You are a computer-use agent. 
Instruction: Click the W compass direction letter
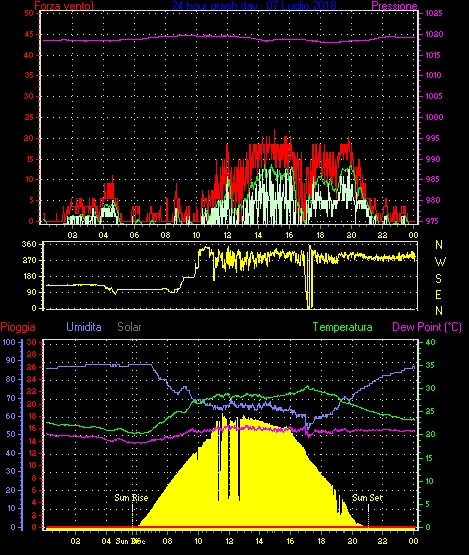[x=440, y=262]
